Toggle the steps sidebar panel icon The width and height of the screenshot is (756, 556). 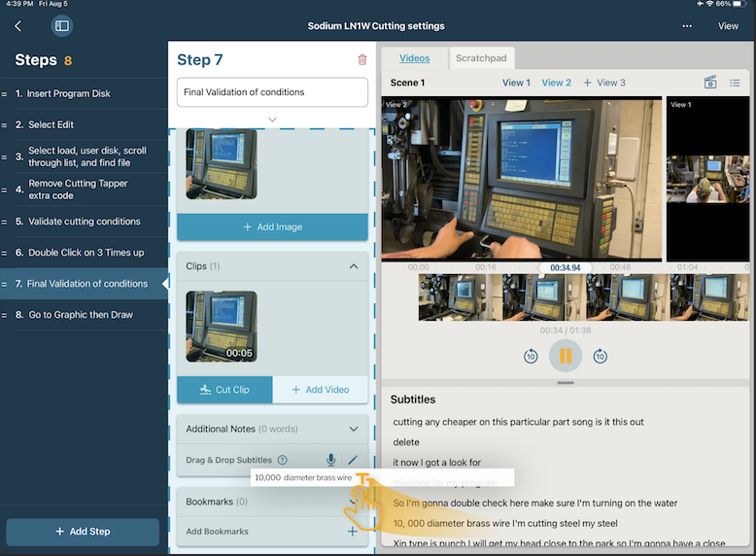tap(62, 26)
